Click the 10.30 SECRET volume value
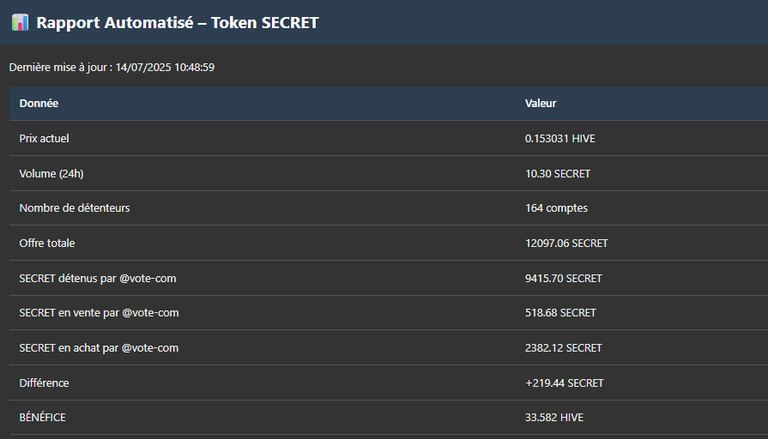The width and height of the screenshot is (768, 439). 557,174
